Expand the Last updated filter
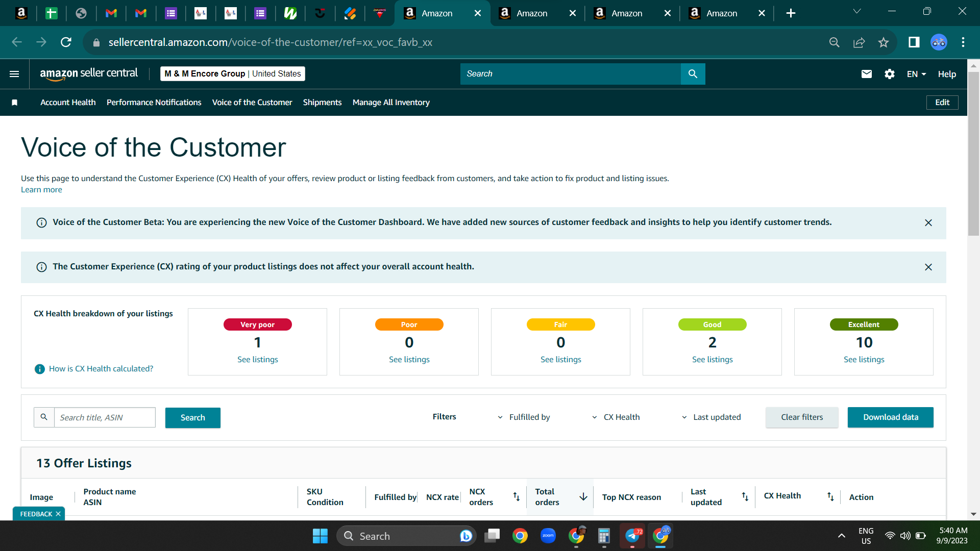980x551 pixels. coord(711,417)
